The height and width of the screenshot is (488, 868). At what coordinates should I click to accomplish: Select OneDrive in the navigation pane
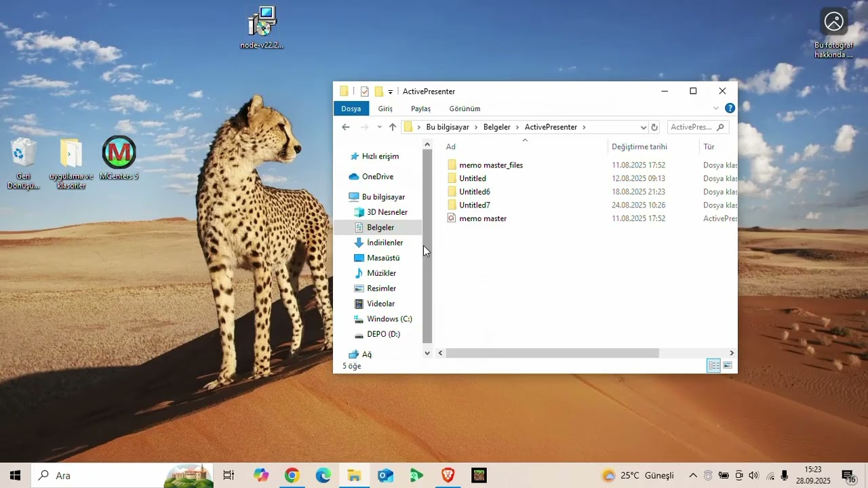(x=371, y=177)
